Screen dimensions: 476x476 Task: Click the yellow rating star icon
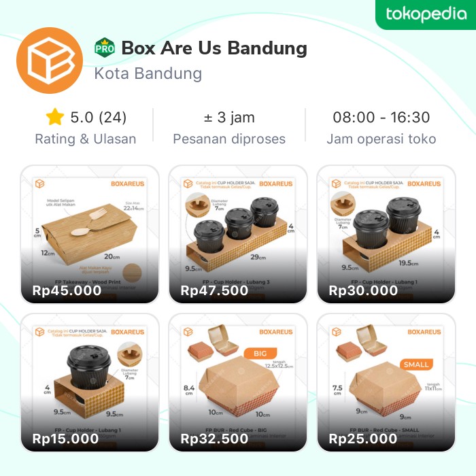[55, 117]
